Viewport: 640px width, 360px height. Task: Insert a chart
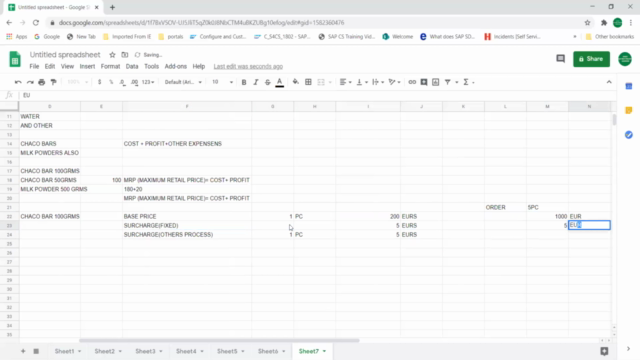click(x=436, y=82)
